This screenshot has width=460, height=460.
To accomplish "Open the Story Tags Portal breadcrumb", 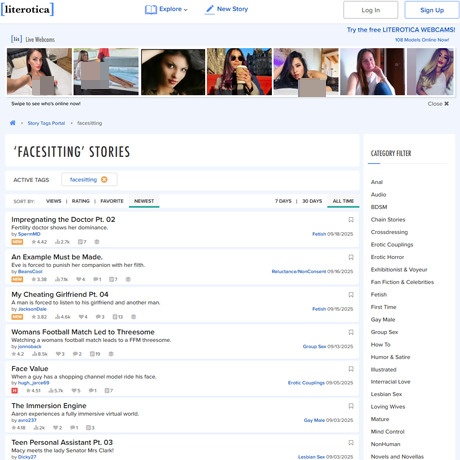I will [46, 123].
